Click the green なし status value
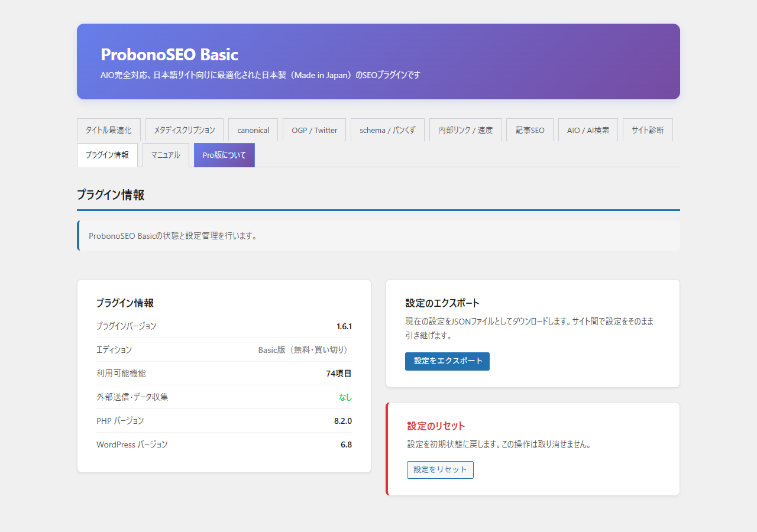 [345, 397]
